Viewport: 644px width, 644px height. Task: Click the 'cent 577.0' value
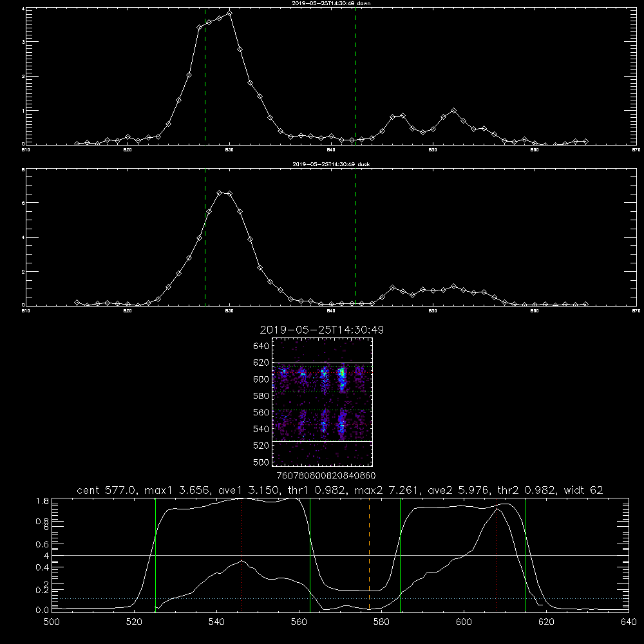click(107, 490)
